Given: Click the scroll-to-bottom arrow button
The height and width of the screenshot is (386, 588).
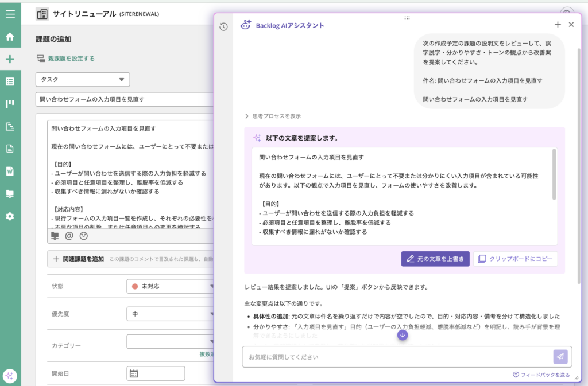Looking at the screenshot, I should click(x=403, y=335).
